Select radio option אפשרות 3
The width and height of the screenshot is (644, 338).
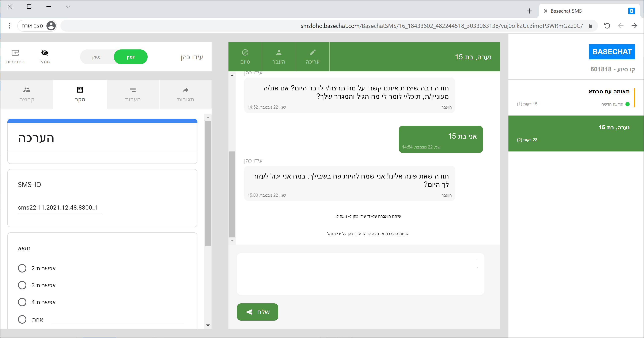click(x=22, y=285)
